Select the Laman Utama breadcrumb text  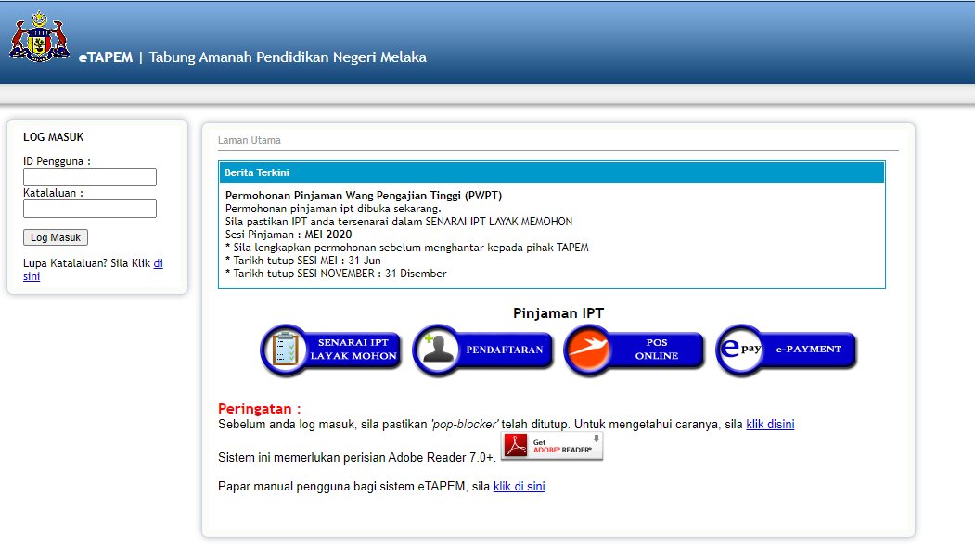point(249,141)
